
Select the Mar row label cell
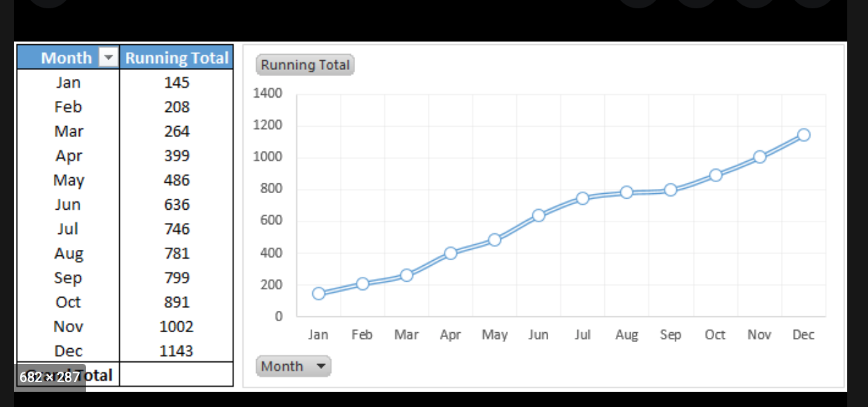pyautogui.click(x=69, y=131)
